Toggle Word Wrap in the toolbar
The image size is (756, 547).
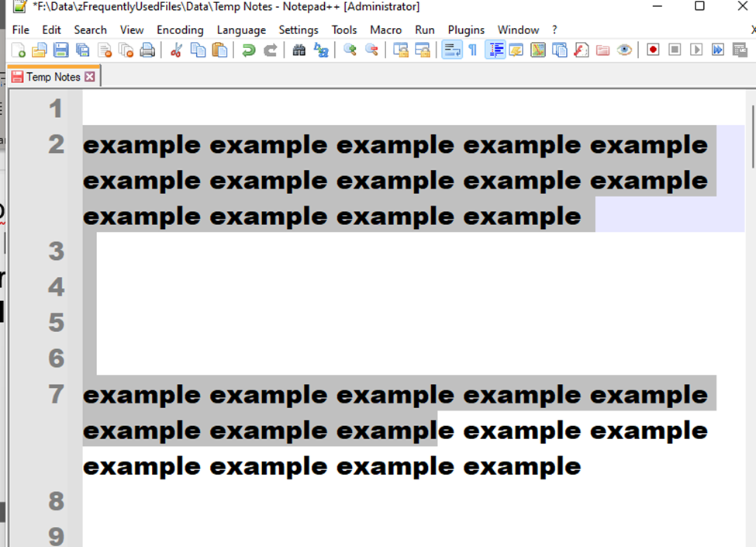pyautogui.click(x=451, y=50)
